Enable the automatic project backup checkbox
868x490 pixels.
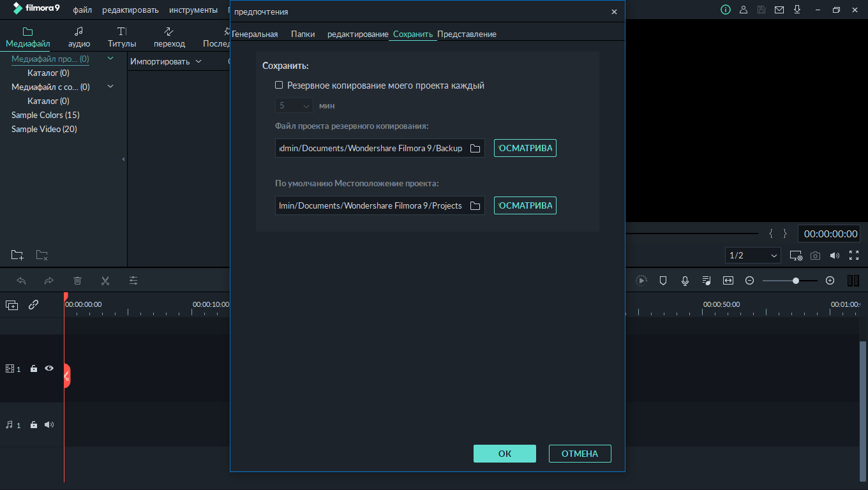(279, 85)
